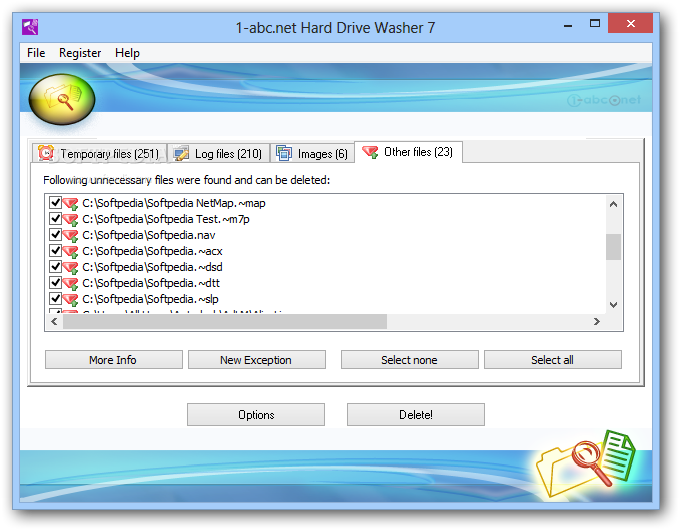Click the Select none button
Screen dimensions: 680x530
[410, 360]
